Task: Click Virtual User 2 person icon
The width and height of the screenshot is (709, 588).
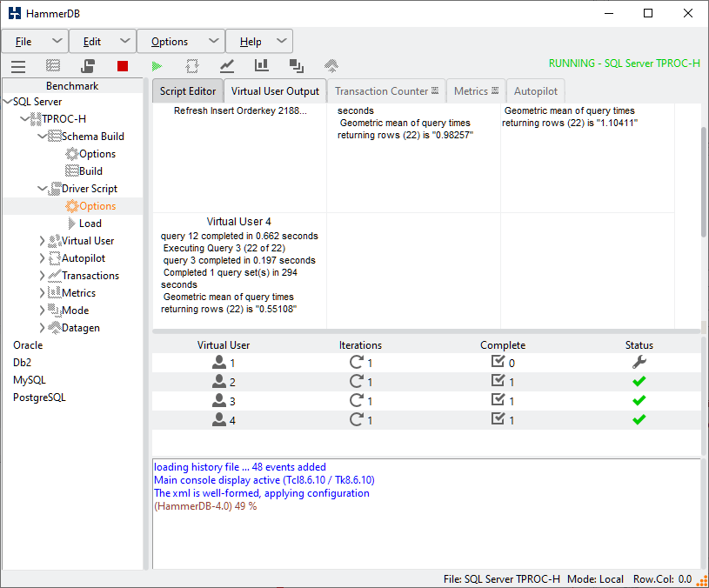Action: [x=219, y=382]
